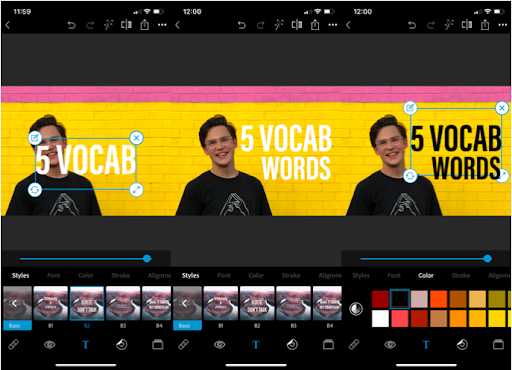Toggle the eye icon in third screen toolbar
Viewport: 512px width, 370px height.
pos(390,344)
